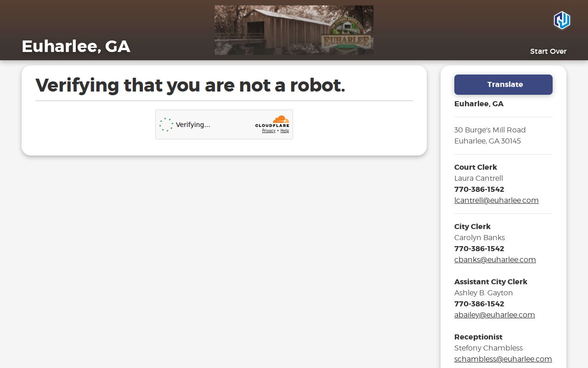This screenshot has height=368, width=588.
Task: Click the spinning Verifying indicator
Action: pos(166,125)
